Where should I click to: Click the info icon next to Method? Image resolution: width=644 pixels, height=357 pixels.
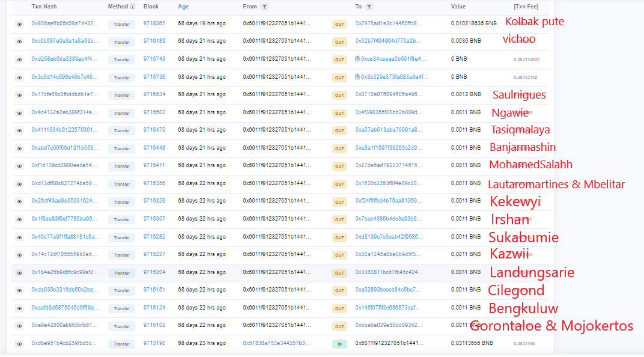(133, 7)
